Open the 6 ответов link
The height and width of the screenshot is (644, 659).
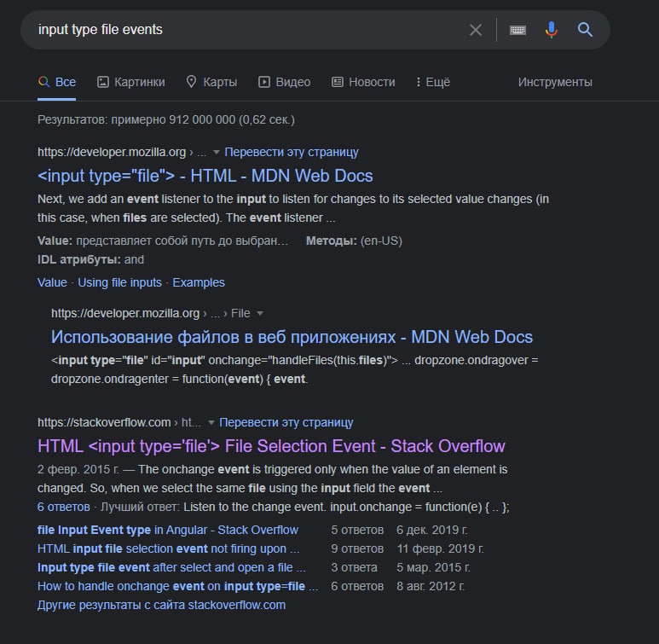pyautogui.click(x=63, y=507)
